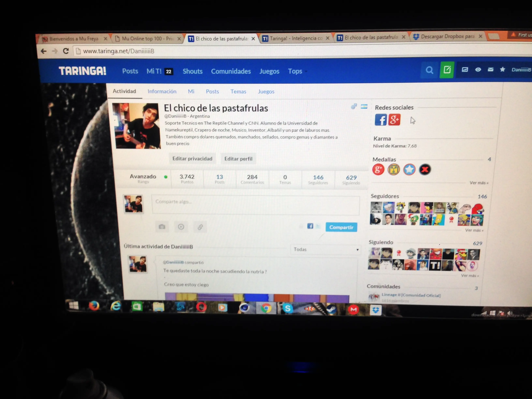The height and width of the screenshot is (399, 532).
Task: Click Ver más under Seguidores
Action: tap(474, 230)
